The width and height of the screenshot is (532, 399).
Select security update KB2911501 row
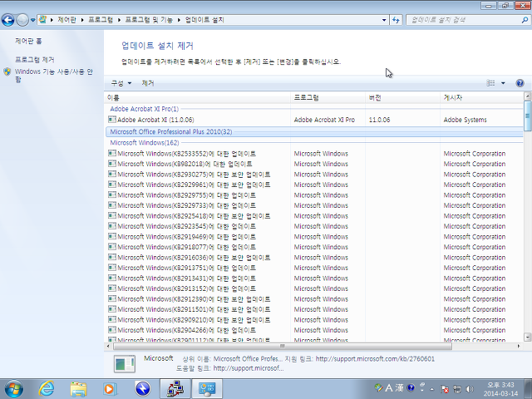pyautogui.click(x=314, y=309)
